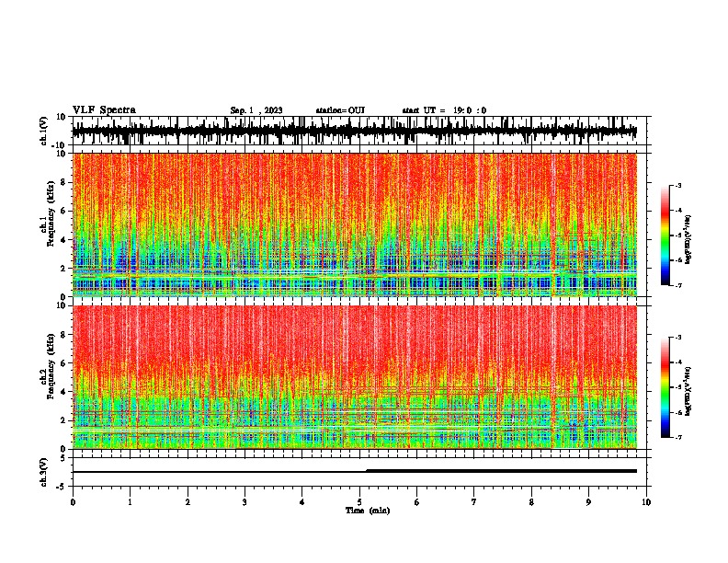Click time-axis tick label "9"
728x563 pixels.
pos(588,502)
